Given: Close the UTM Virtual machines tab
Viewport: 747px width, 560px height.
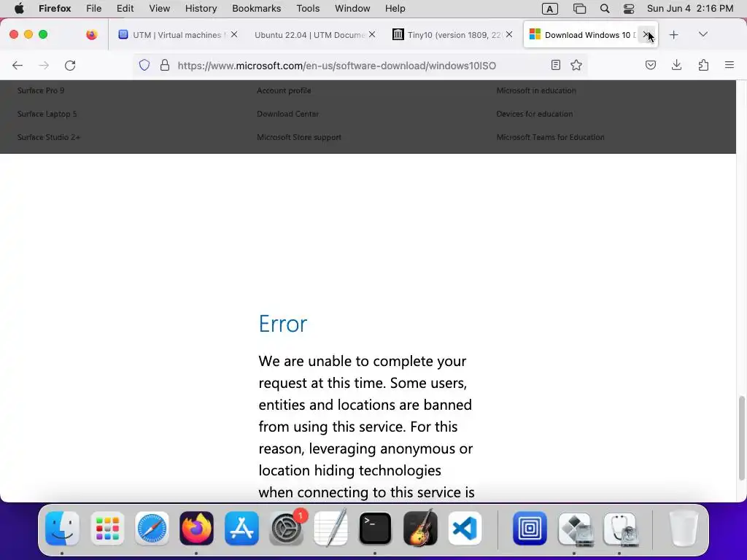Looking at the screenshot, I should (x=234, y=34).
